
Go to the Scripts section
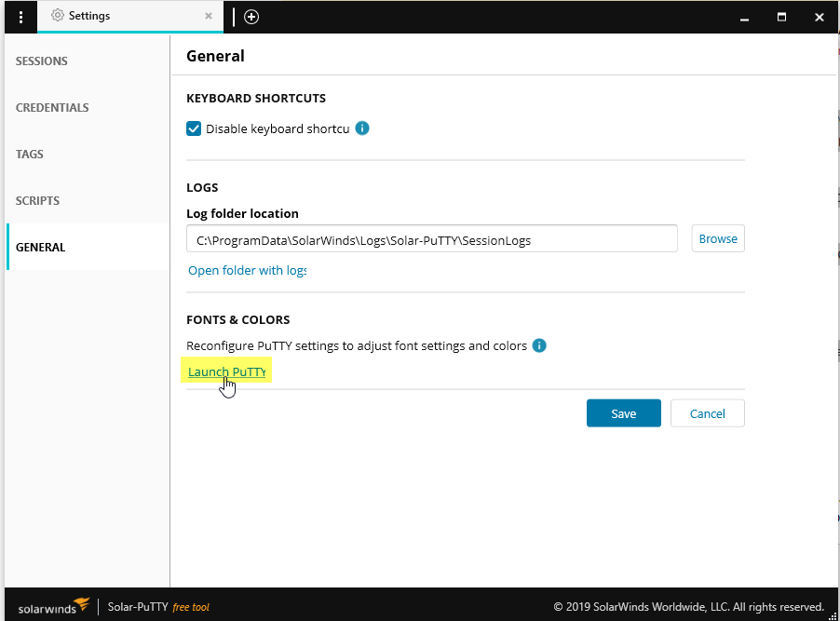[x=37, y=201]
